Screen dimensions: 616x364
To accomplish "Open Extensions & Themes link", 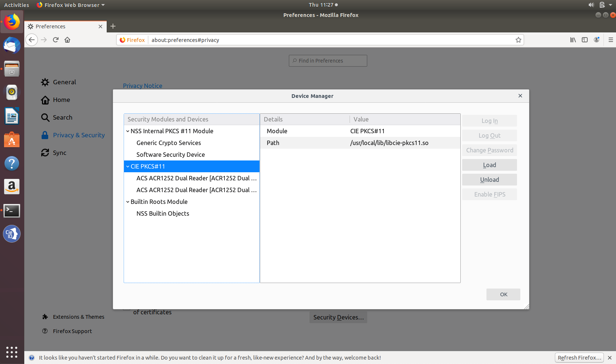I will click(x=73, y=317).
